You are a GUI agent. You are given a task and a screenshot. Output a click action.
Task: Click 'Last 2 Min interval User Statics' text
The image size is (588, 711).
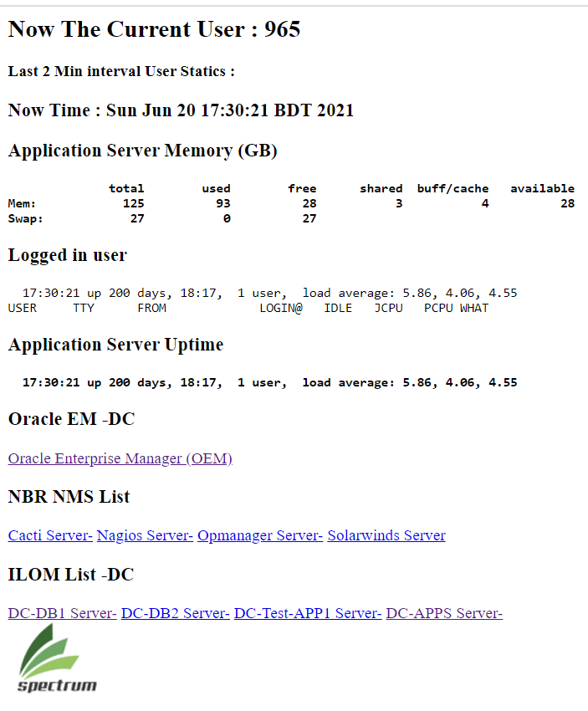click(121, 71)
